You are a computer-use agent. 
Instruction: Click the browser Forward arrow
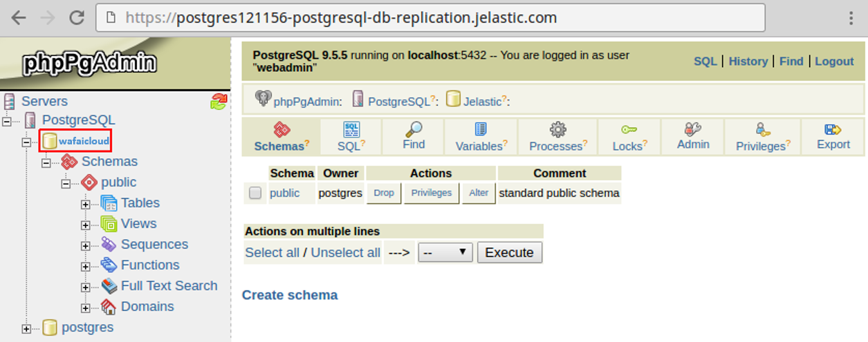coord(48,17)
